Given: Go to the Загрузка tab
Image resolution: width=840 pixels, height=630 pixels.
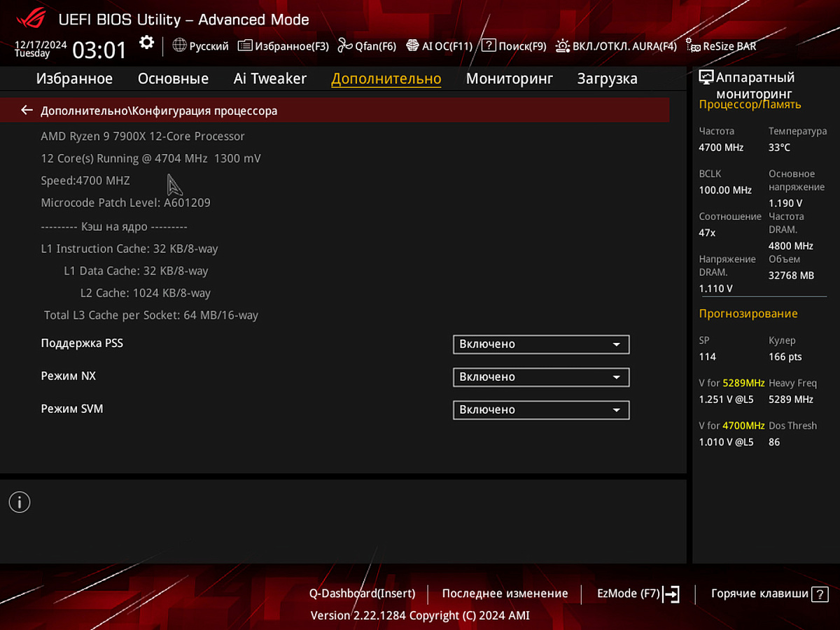Looking at the screenshot, I should pyautogui.click(x=608, y=78).
